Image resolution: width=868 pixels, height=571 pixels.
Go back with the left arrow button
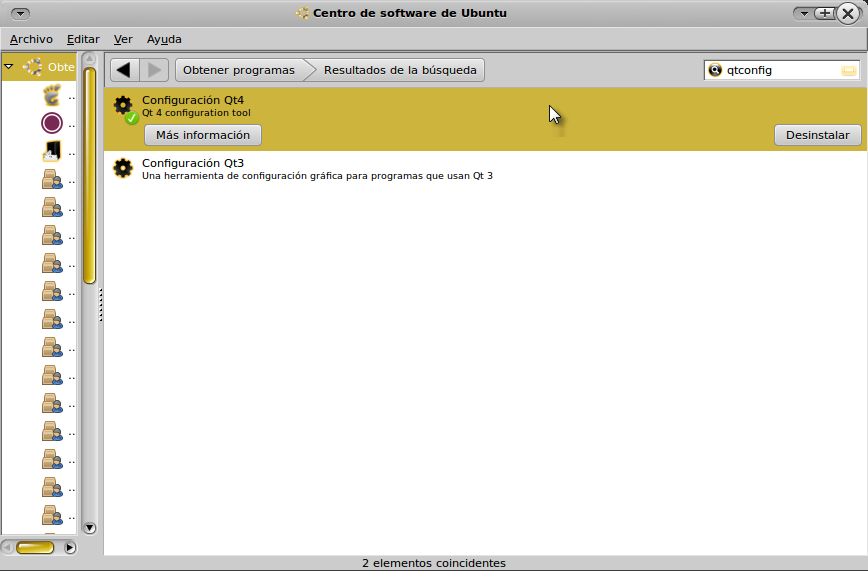point(125,70)
